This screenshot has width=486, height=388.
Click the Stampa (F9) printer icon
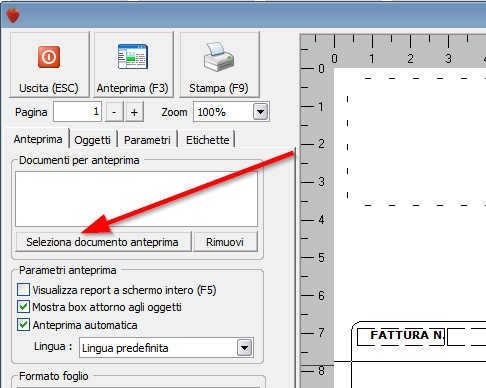click(x=219, y=57)
